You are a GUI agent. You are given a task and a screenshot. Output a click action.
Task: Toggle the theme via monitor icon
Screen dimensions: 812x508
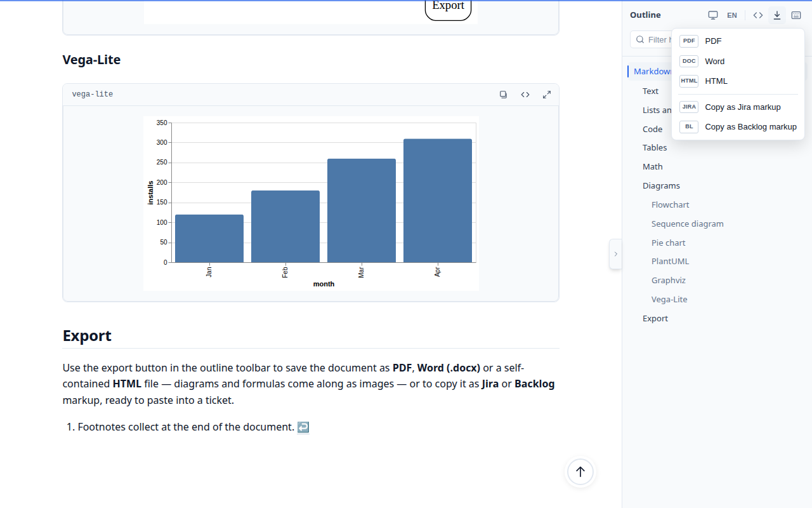pyautogui.click(x=713, y=15)
